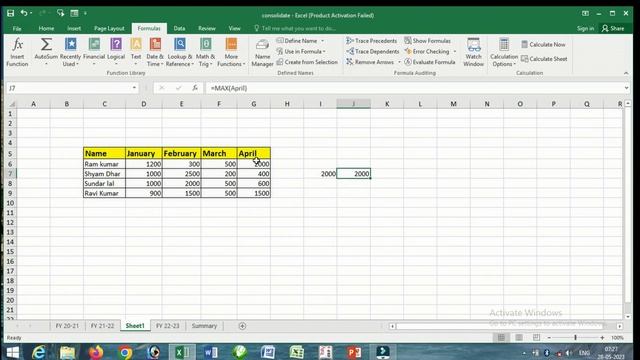Undo the last action
The height and width of the screenshot is (360, 640).
coord(24,13)
